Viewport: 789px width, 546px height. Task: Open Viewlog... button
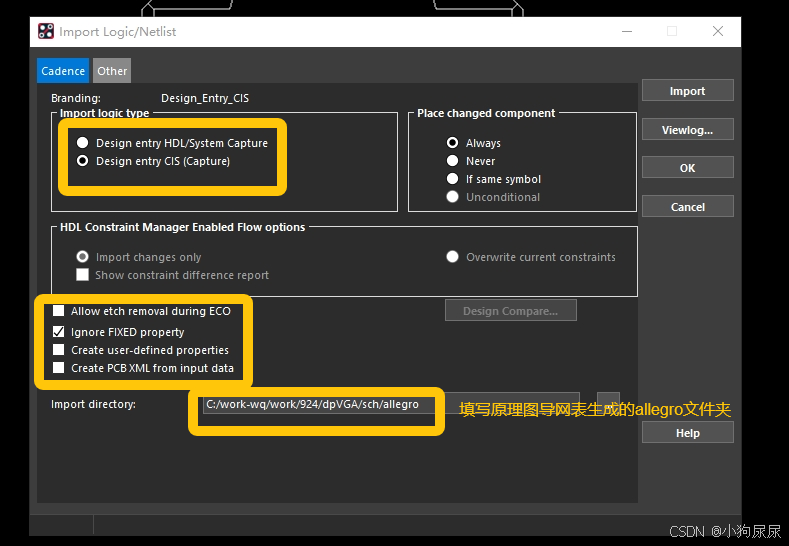(x=687, y=130)
